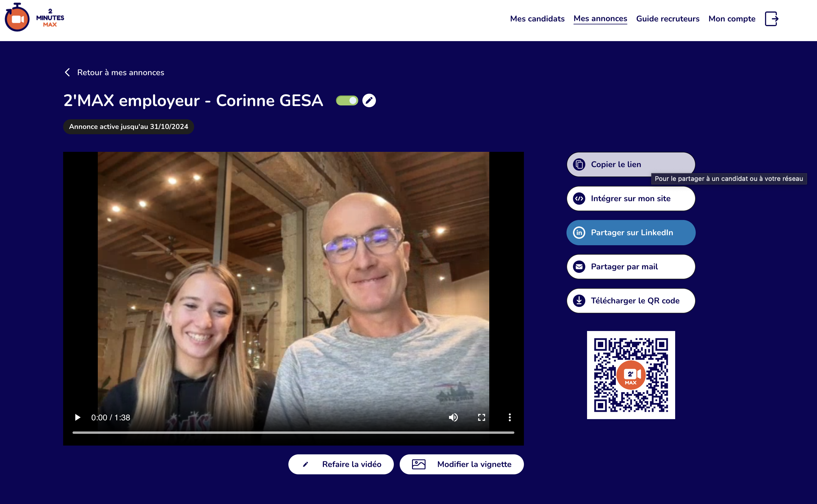Click Télécharger le QR code button

[x=631, y=300]
